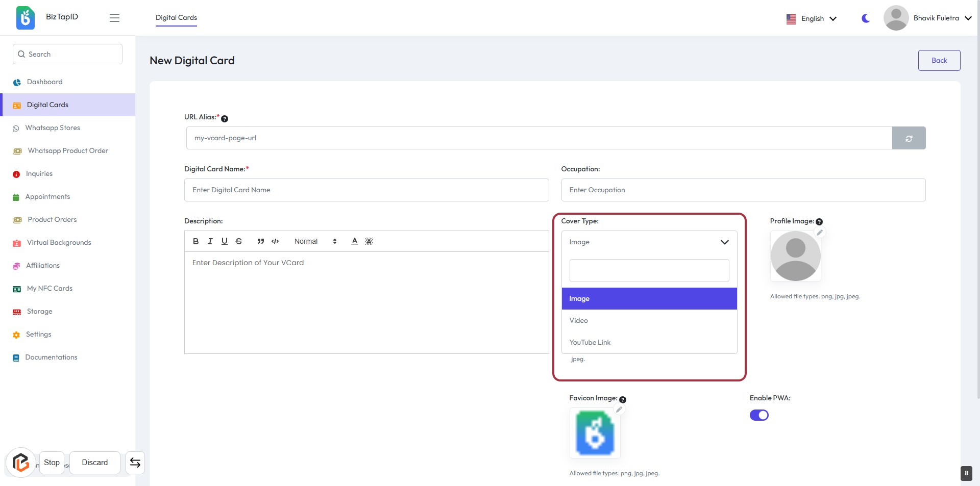Edit profile image with pencil icon
Screen dimensions: 980x486
pos(820,233)
